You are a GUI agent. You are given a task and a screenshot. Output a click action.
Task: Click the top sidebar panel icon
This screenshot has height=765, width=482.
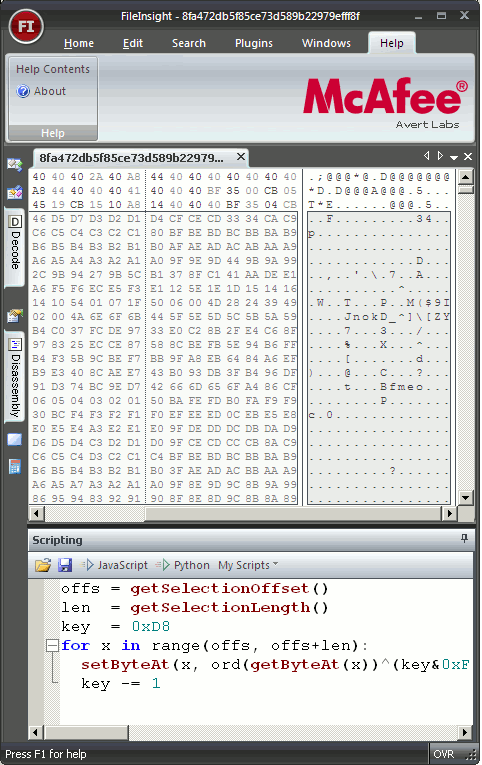15,164
